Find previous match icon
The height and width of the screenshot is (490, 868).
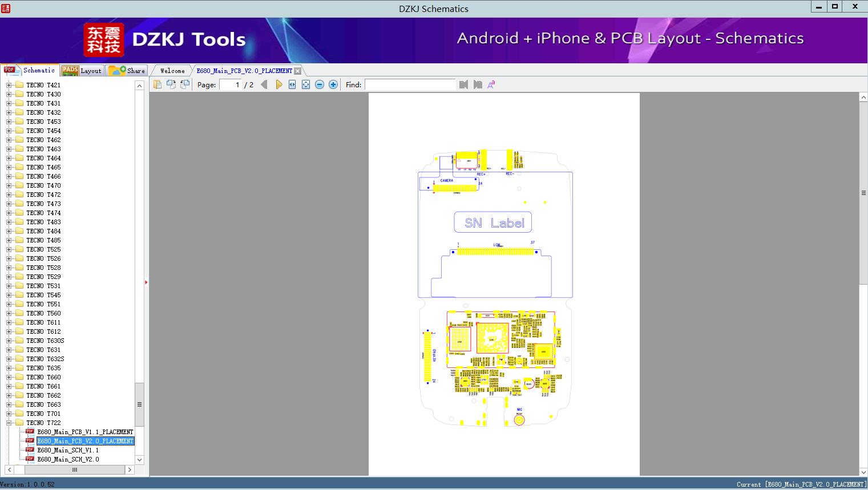(x=463, y=84)
